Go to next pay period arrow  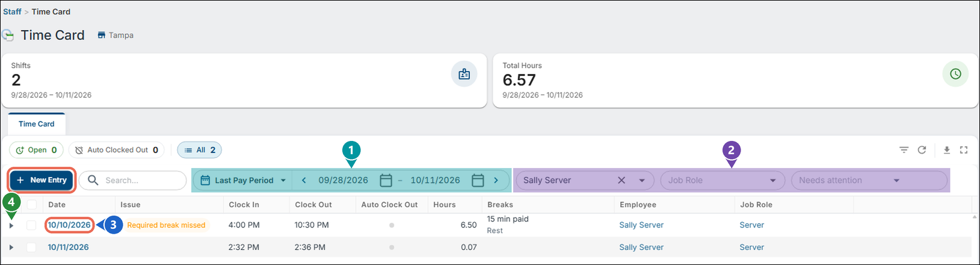(496, 180)
